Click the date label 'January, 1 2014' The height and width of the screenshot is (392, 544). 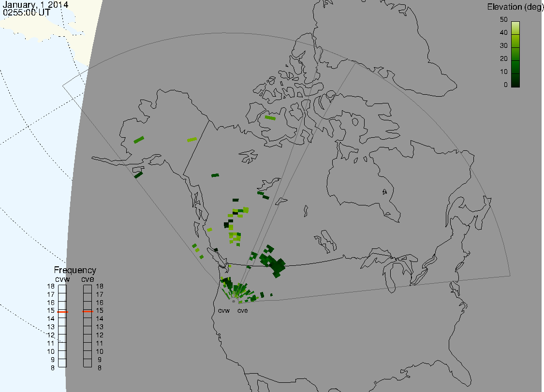click(35, 4)
